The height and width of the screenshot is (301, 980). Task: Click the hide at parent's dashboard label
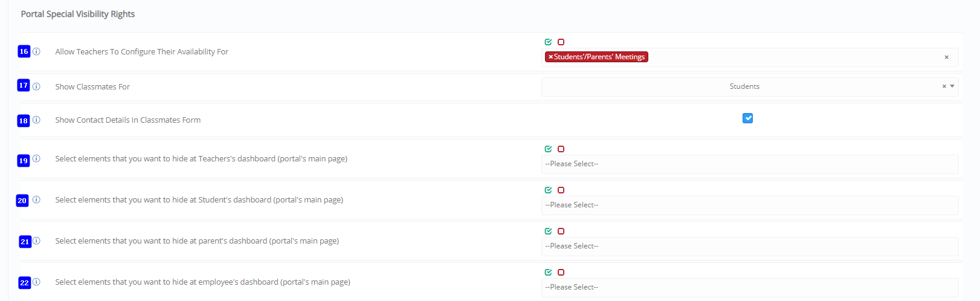pyautogui.click(x=197, y=241)
